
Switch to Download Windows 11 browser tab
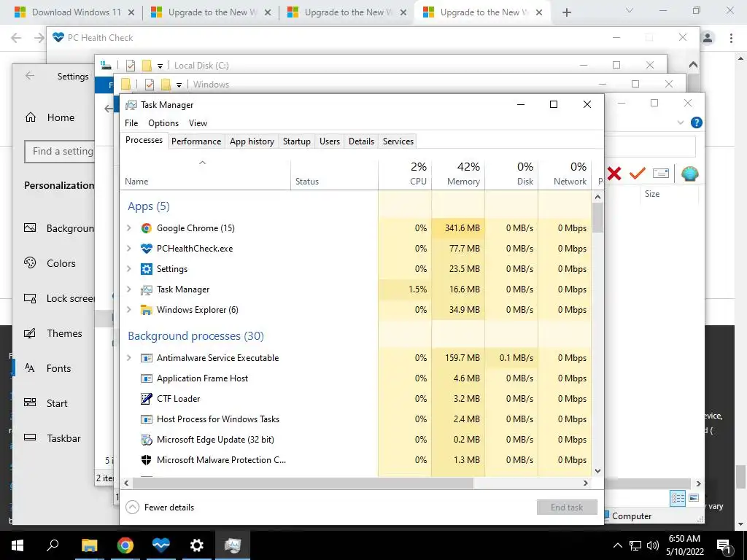[74, 12]
